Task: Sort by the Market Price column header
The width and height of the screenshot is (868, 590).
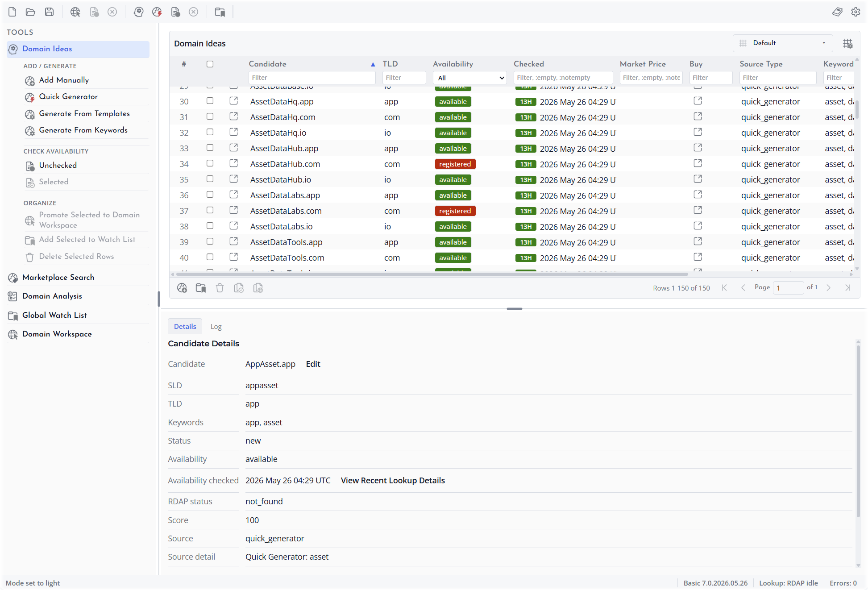Action: pyautogui.click(x=642, y=64)
